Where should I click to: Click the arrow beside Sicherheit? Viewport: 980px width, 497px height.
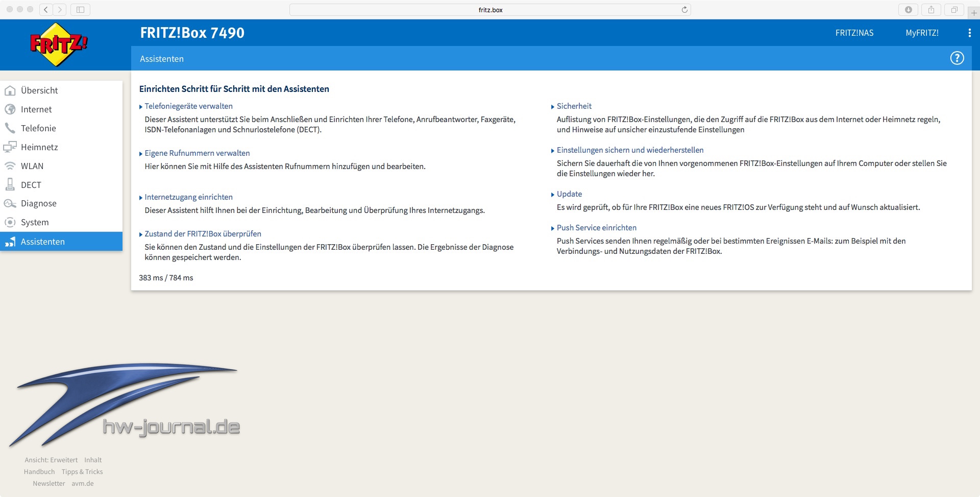click(x=553, y=107)
